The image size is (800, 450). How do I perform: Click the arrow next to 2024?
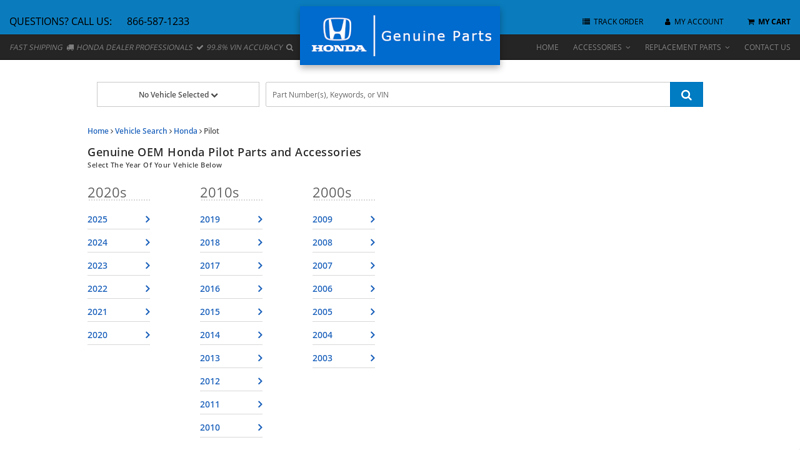[147, 242]
